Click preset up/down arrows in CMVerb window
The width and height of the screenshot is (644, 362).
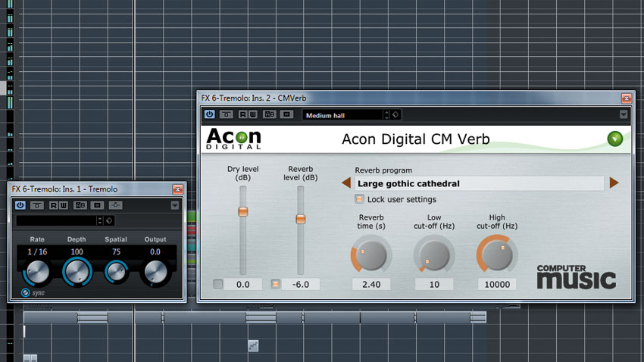(386, 115)
